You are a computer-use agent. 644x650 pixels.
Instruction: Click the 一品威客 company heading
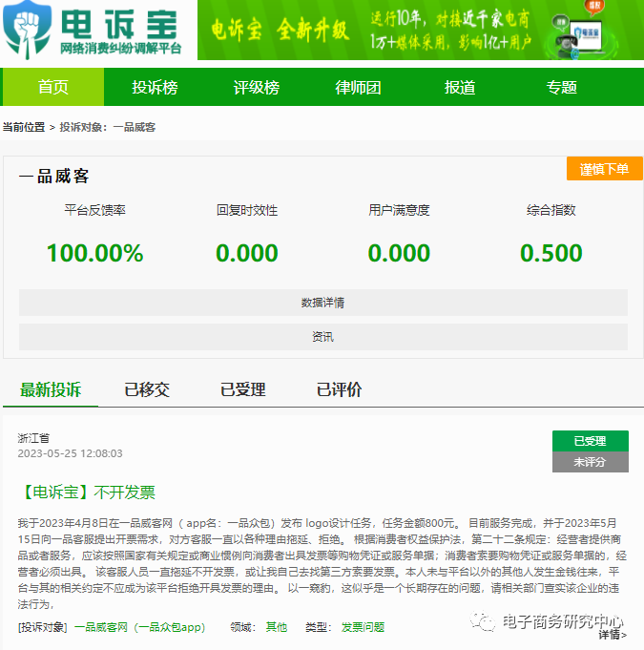click(x=53, y=177)
